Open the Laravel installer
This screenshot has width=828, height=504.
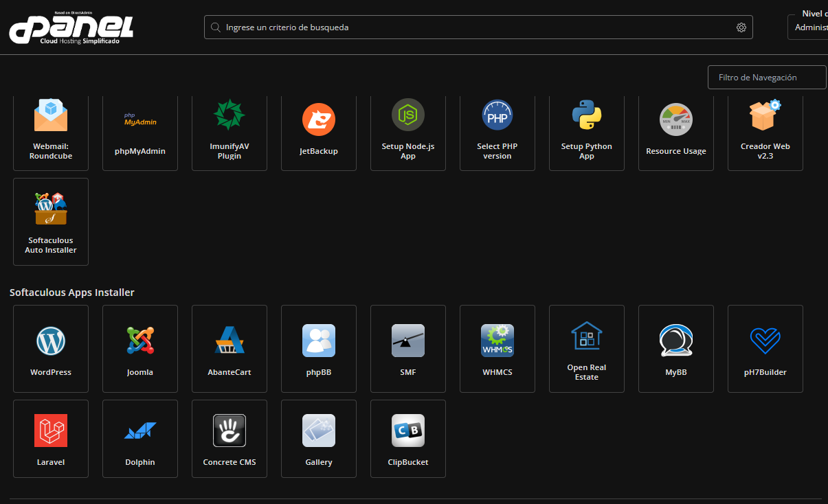tap(50, 439)
